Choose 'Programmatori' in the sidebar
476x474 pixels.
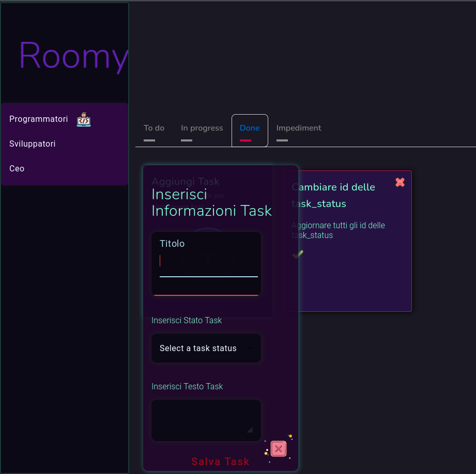pos(38,119)
